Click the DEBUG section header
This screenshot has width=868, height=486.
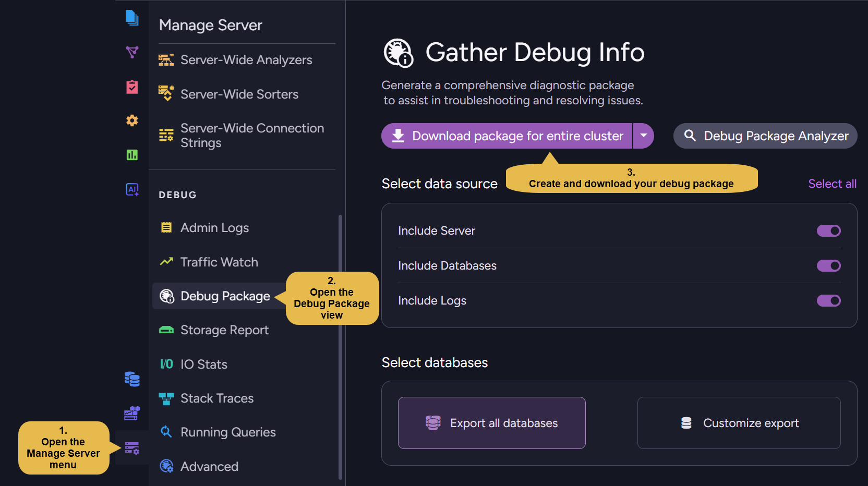point(178,195)
